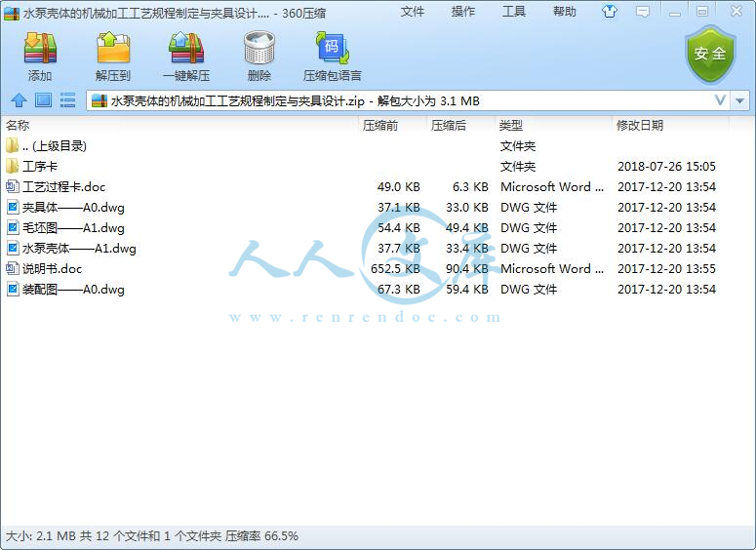
Task: Click the 33.4 KB compressed size of 水泵壳体
Action: 467,249
